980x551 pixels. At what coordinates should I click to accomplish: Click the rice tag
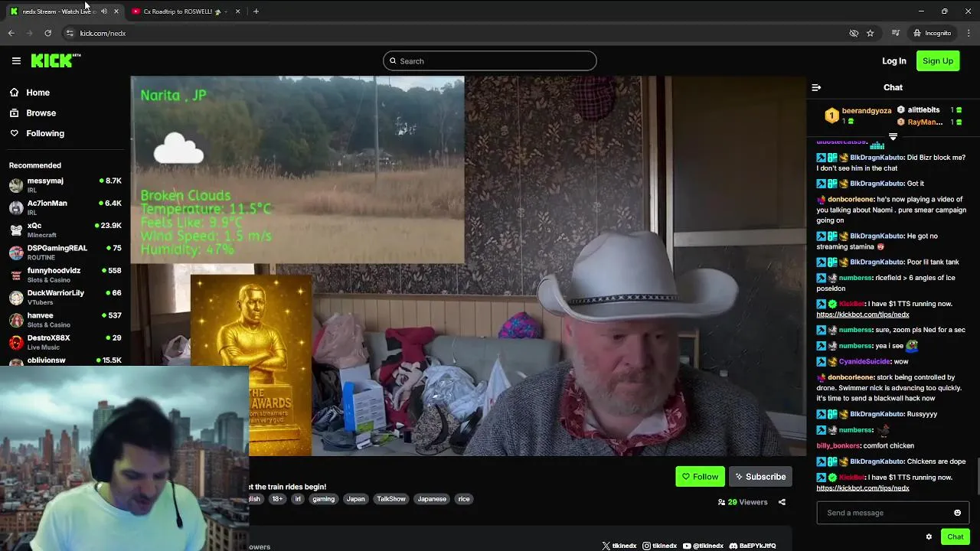coord(464,499)
